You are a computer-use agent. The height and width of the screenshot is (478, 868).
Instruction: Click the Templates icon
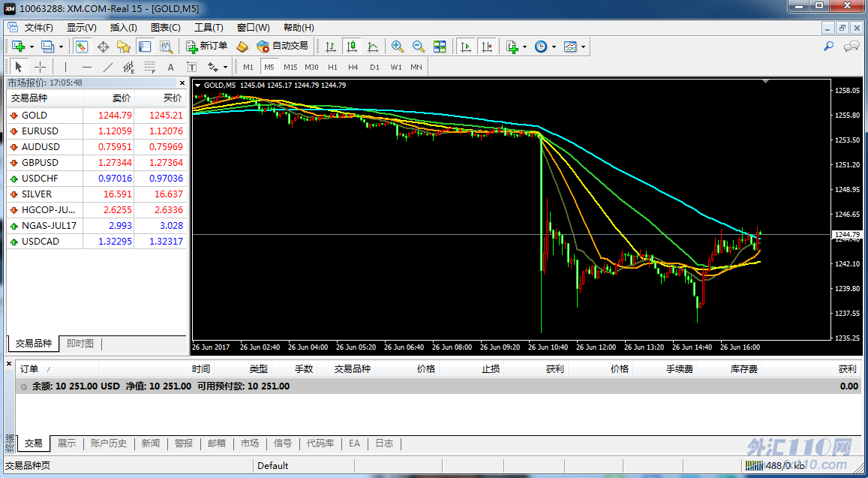coord(570,47)
